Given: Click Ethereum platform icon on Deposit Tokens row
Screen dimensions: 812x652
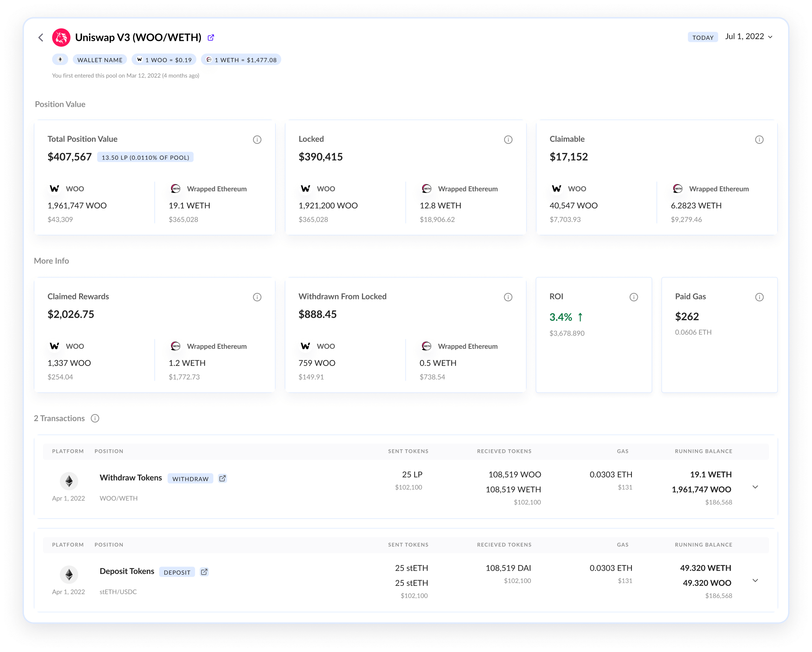Looking at the screenshot, I should pos(69,574).
